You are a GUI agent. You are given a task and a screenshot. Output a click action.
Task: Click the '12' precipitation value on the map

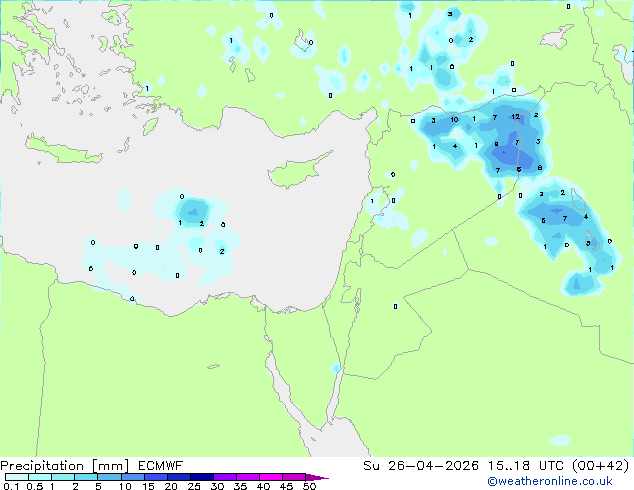tap(516, 116)
